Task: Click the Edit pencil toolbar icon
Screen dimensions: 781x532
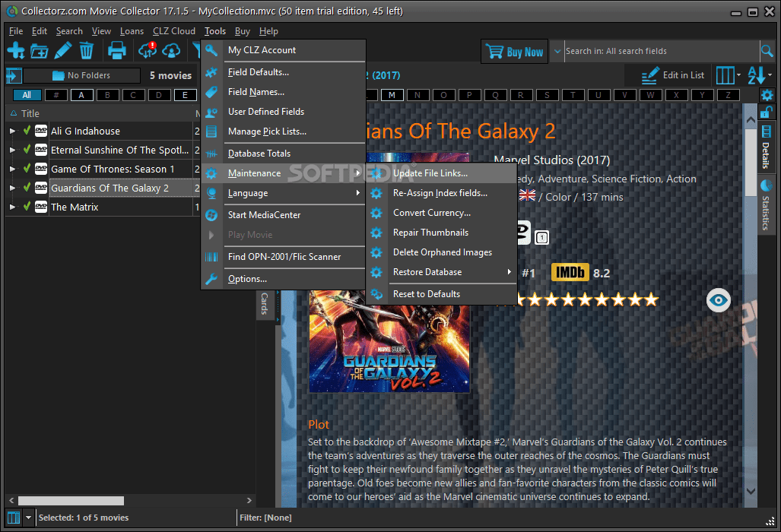Action: click(63, 50)
